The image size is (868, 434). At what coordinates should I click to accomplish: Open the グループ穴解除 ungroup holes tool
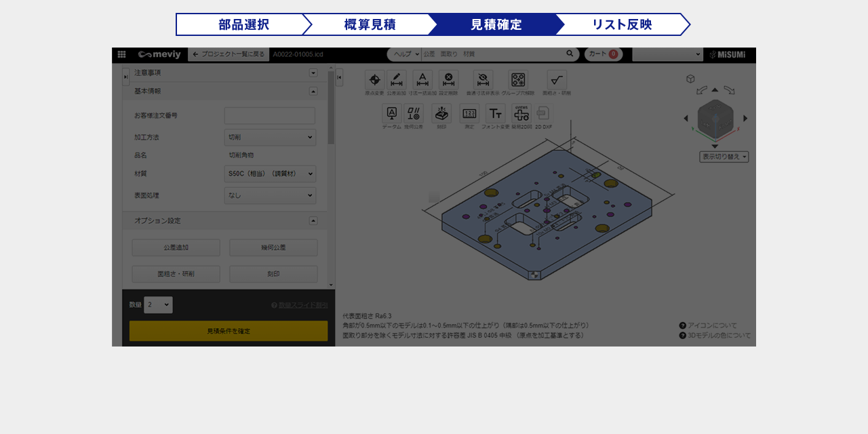pos(518,80)
